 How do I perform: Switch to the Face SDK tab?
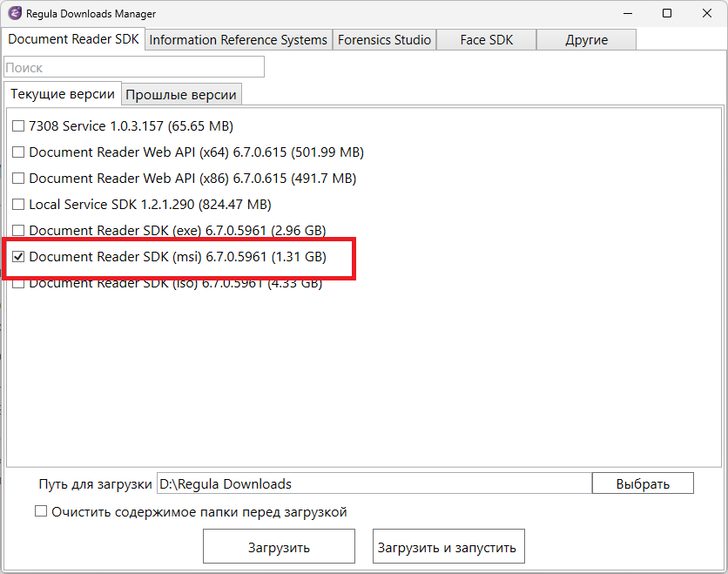[485, 39]
